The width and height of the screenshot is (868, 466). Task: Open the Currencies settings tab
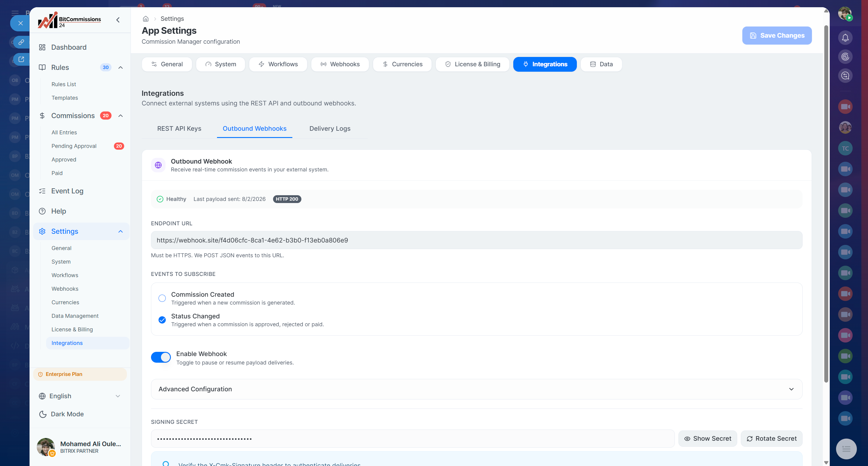pyautogui.click(x=402, y=64)
